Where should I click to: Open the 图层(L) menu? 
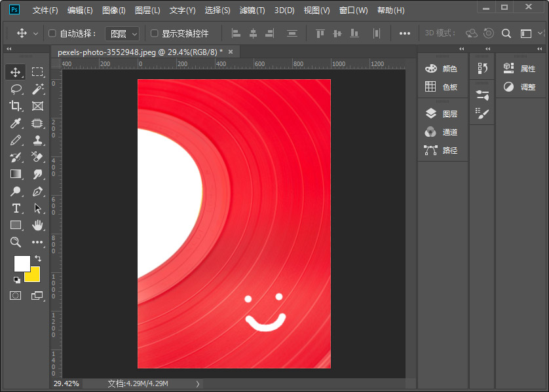point(147,10)
